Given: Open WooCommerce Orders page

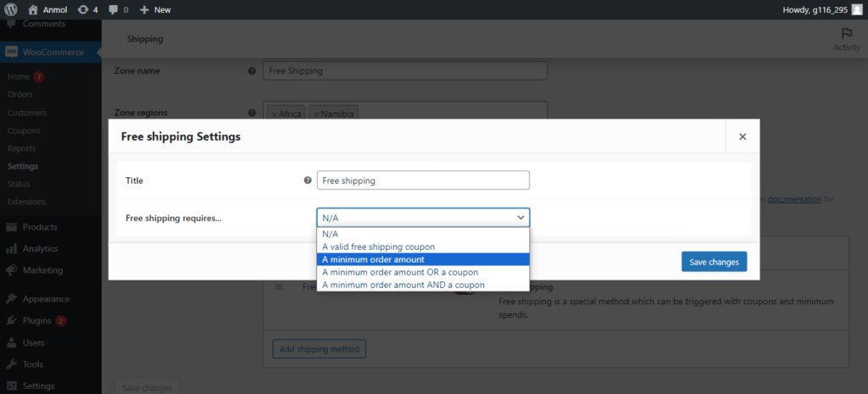Looking at the screenshot, I should pos(20,95).
